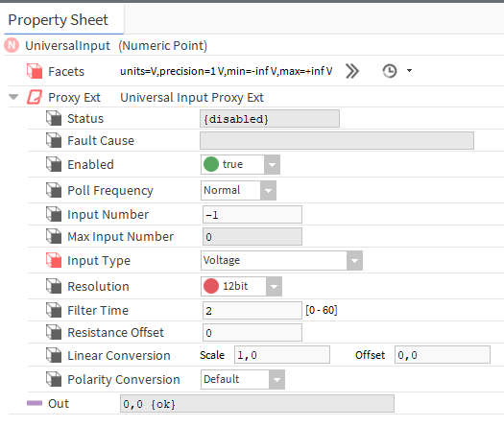Open small arrow menu beside clock icon
Viewport: 504px width, 427px height.
tap(409, 71)
